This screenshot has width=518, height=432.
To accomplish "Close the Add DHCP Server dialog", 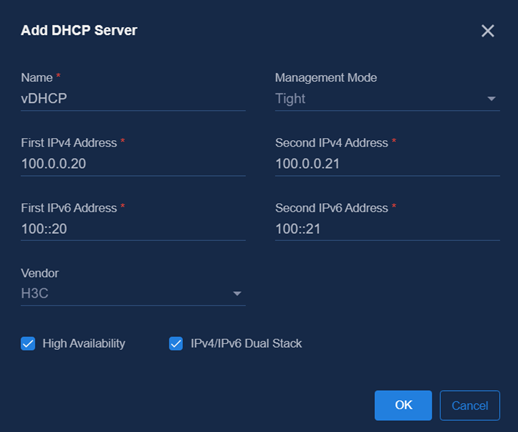I will 488,31.
